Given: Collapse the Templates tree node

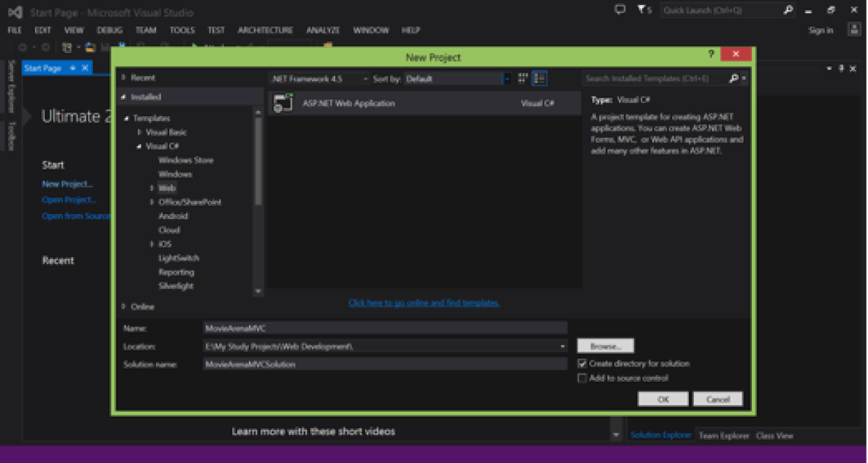Looking at the screenshot, I should tap(127, 118).
